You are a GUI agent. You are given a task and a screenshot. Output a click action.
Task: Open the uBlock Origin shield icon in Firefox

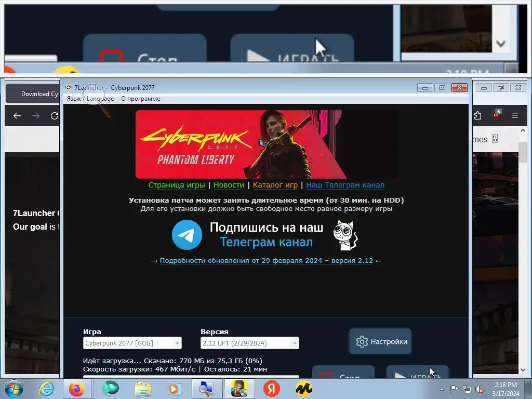coord(496,115)
